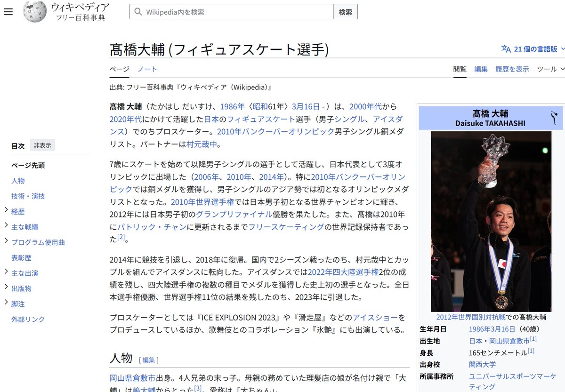Expand the プログラム使用曲 contents section
The height and width of the screenshot is (392, 565).
(6, 241)
